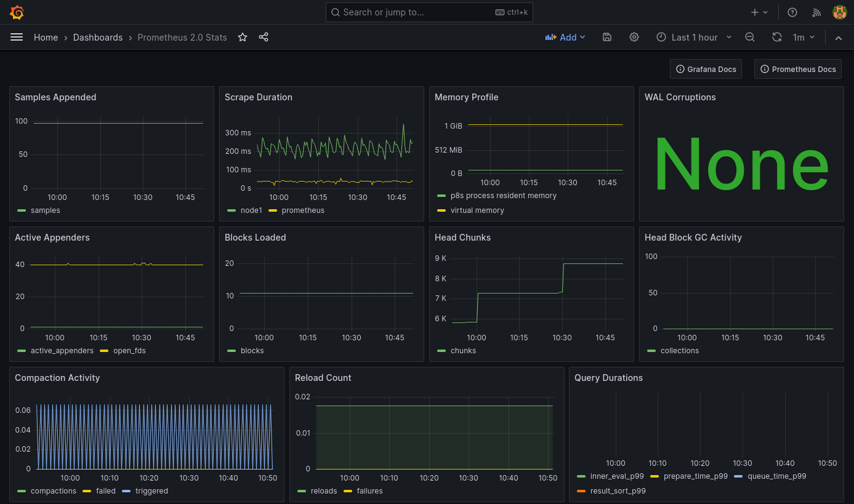854x504 pixels.
Task: Star the Prometheus 2.0 Stats dashboard
Action: tap(243, 38)
